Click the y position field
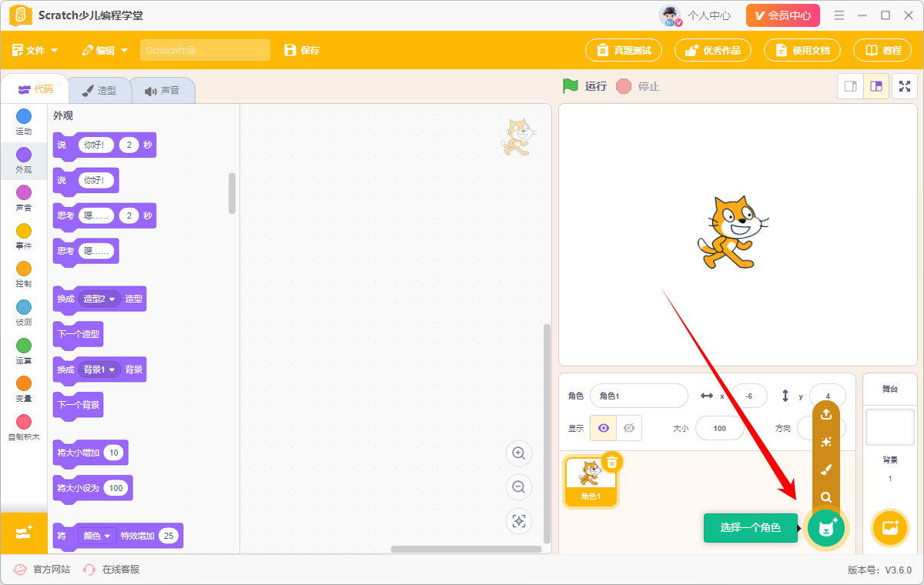 coord(828,396)
